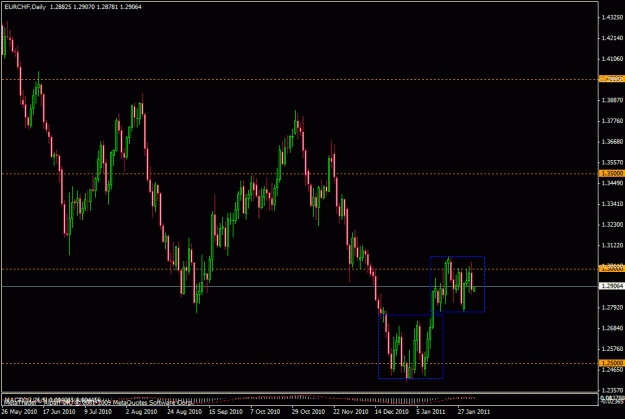Click the 26 May 2010 date label
The width and height of the screenshot is (625, 419).
click(19, 412)
